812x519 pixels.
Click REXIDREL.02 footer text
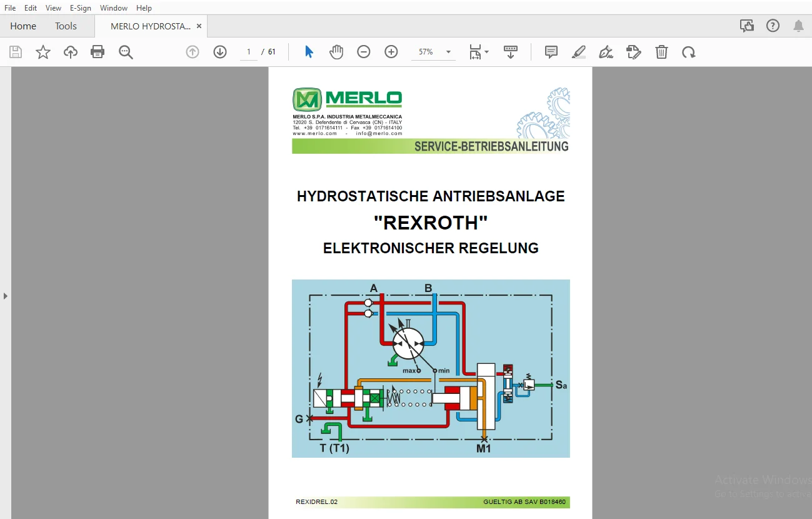click(x=317, y=502)
